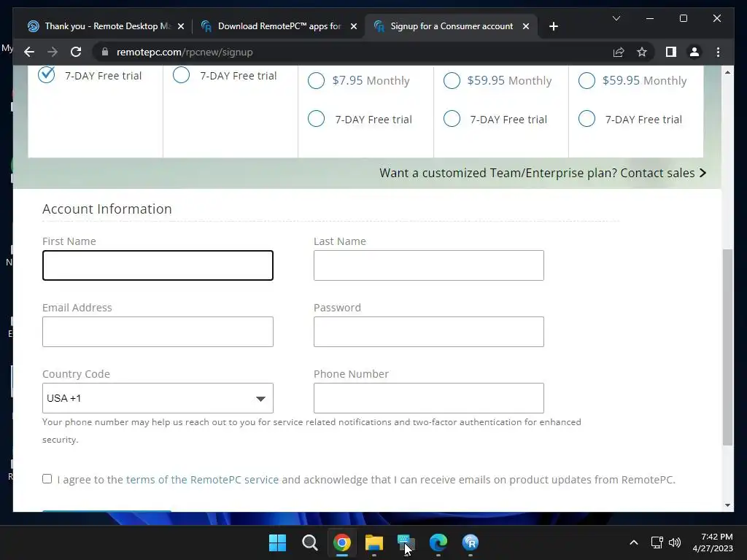Open a new browser tab
747x560 pixels.
point(553,26)
